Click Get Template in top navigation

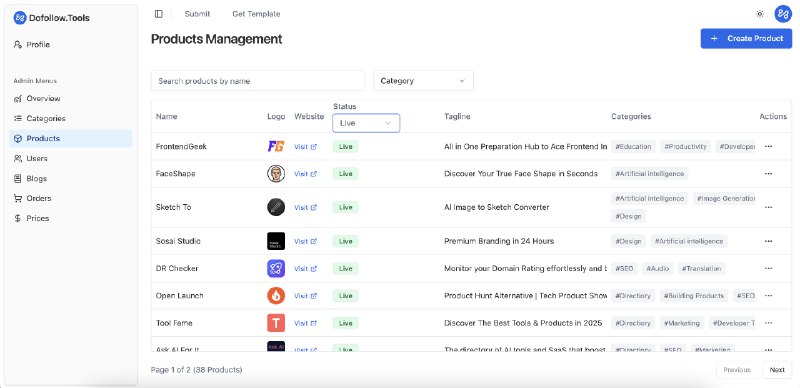pos(256,14)
